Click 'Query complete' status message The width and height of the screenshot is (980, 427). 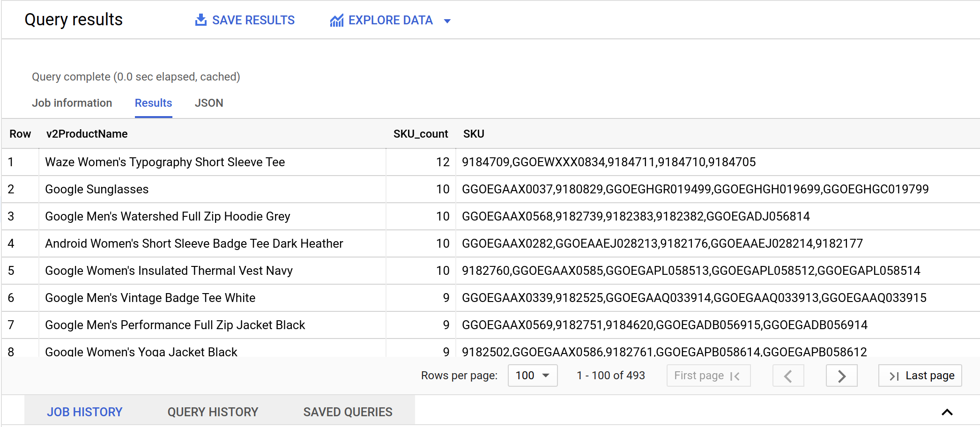pos(136,77)
